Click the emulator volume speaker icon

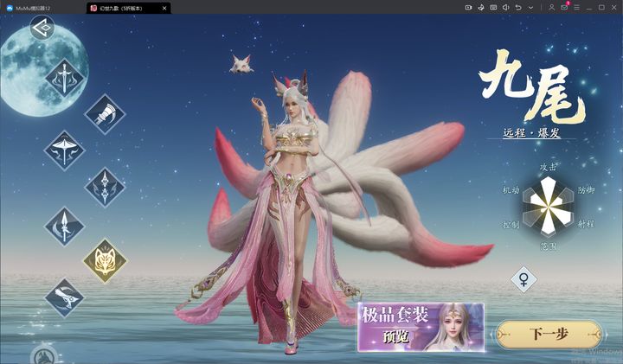tap(505, 8)
